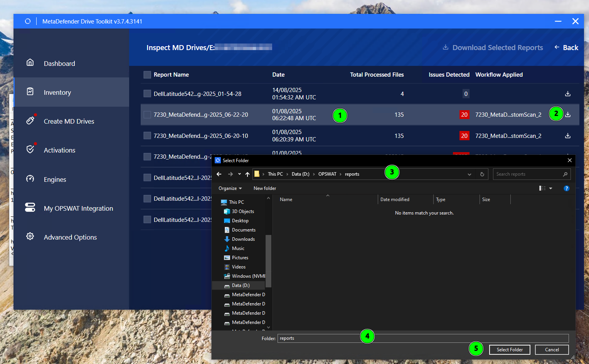Click the folder tree vertical scrollbar
Viewport: 589px width, 364px height.
tap(269, 262)
